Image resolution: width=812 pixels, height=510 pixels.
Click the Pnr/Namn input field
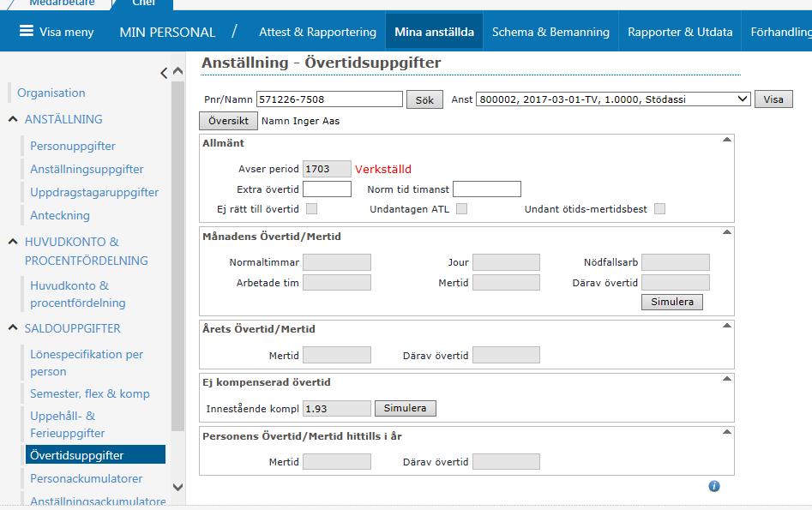coord(329,99)
